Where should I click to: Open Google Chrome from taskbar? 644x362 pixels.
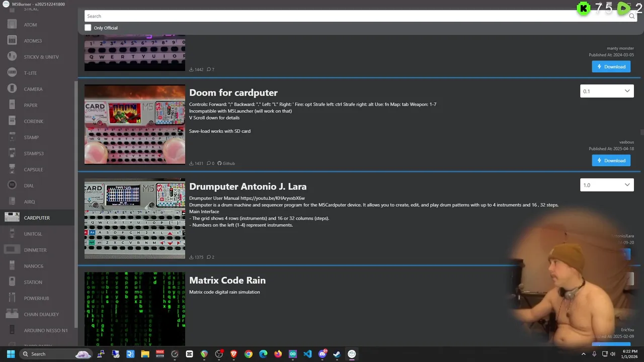(249, 354)
